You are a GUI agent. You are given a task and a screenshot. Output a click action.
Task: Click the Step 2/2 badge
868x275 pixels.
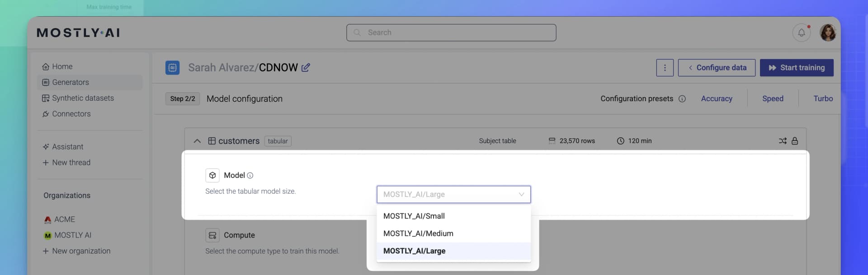point(183,98)
